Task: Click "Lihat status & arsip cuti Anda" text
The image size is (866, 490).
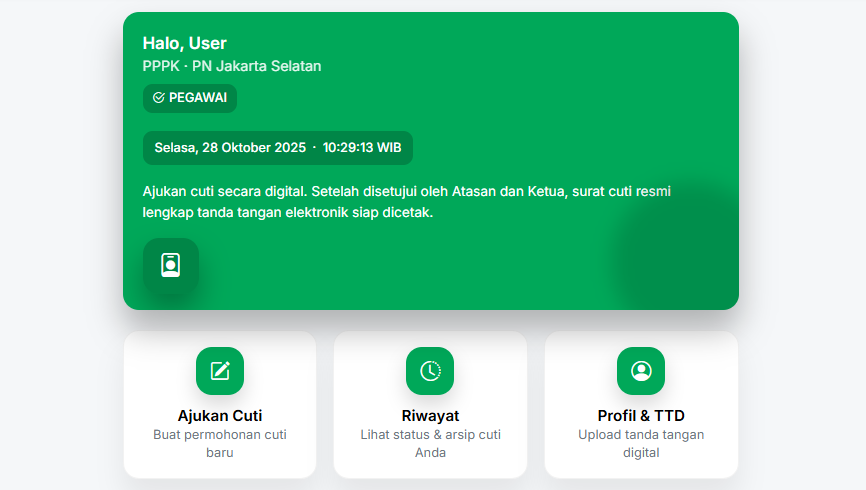Action: click(430, 443)
